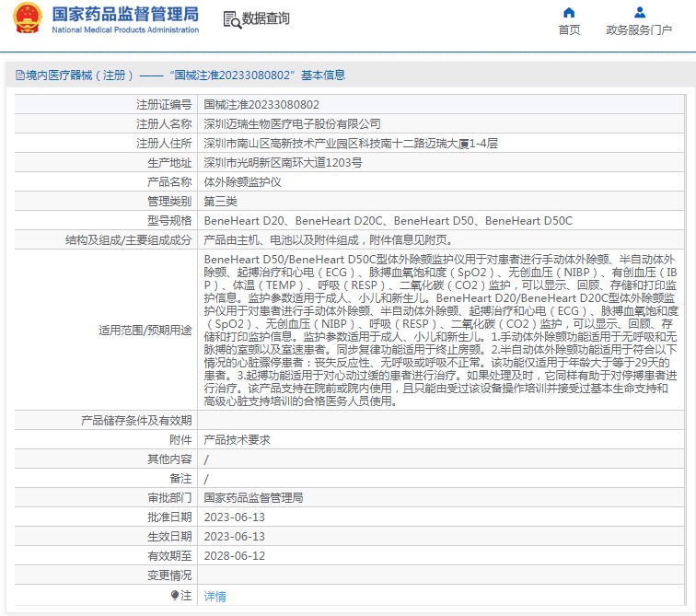Click the 国家药品监督管理局 site title

click(125, 14)
